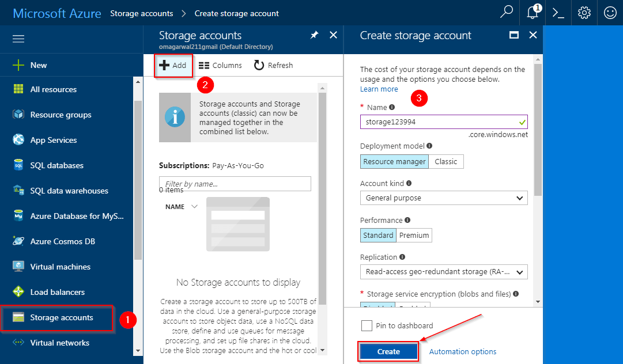Open All resources in the sidebar
This screenshot has height=364, width=623.
54,89
